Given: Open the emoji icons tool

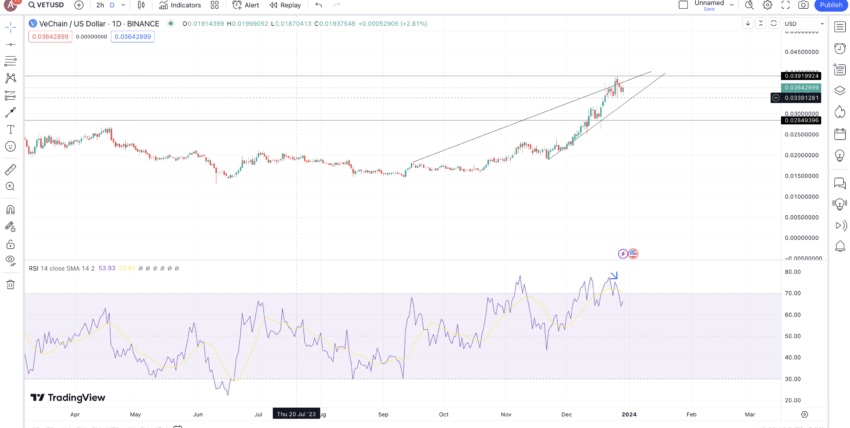Looking at the screenshot, I should click(x=10, y=146).
